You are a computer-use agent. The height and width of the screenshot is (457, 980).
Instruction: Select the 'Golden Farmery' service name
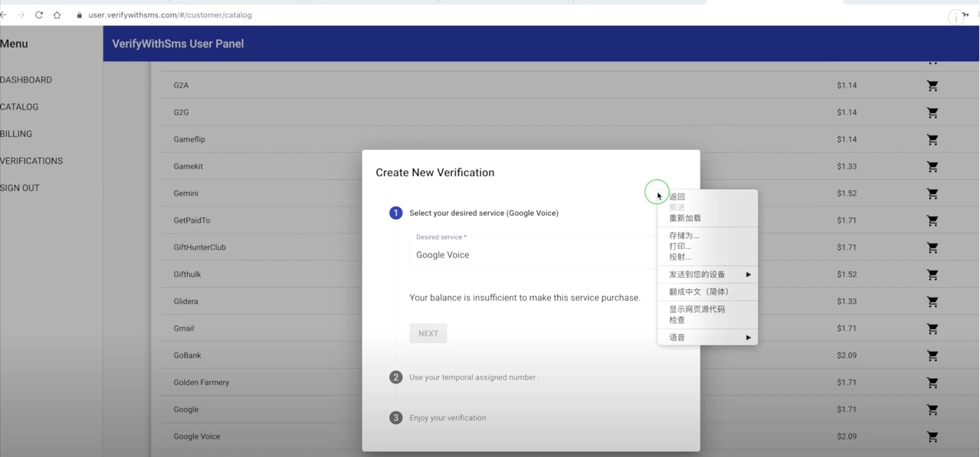202,383
